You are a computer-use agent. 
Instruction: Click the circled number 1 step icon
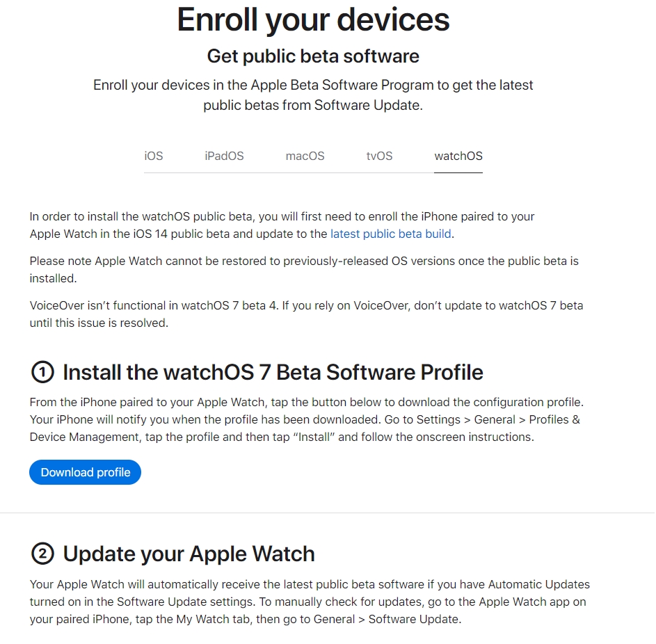42,373
